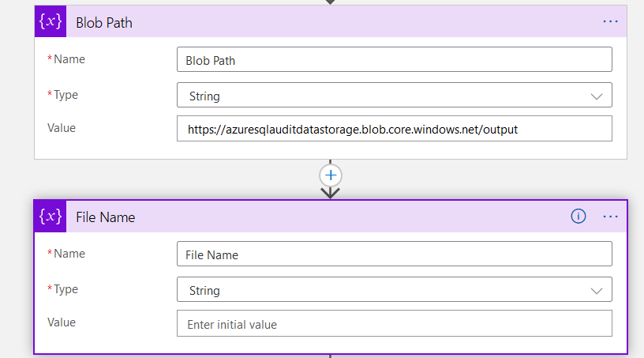Screen dimensions: 644x358
Task: Click the blob storage URL value field
Action: pyautogui.click(x=394, y=129)
